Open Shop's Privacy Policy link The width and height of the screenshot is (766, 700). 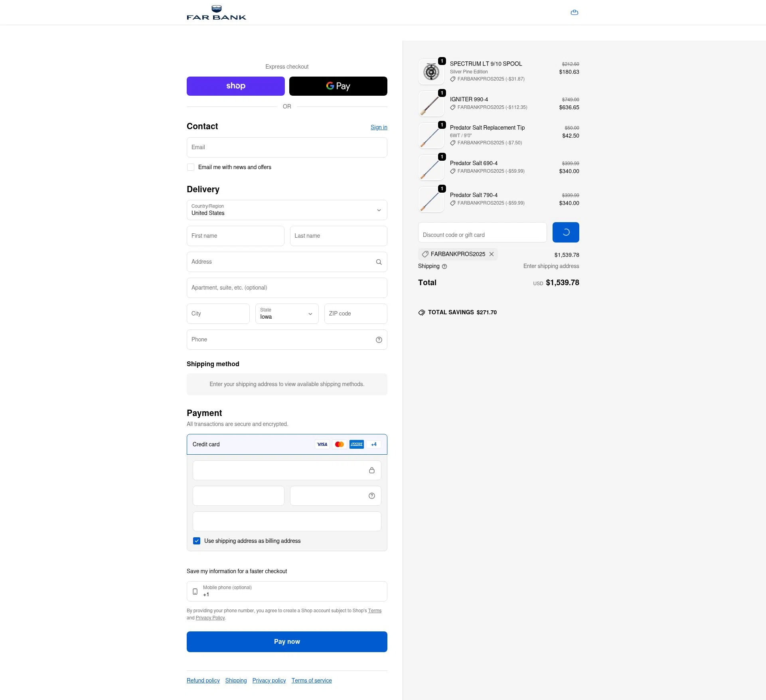pos(210,618)
